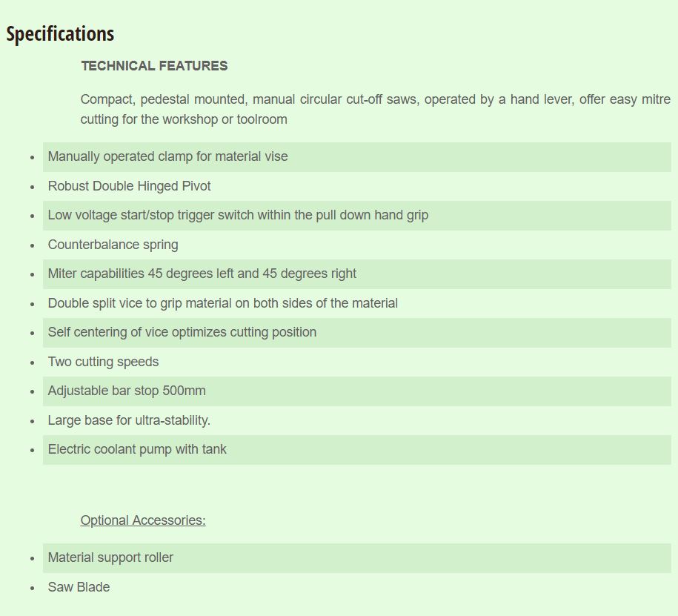Select the 'Robust Double Hinged Pivot' list item
678x616 pixels.
pos(129,186)
